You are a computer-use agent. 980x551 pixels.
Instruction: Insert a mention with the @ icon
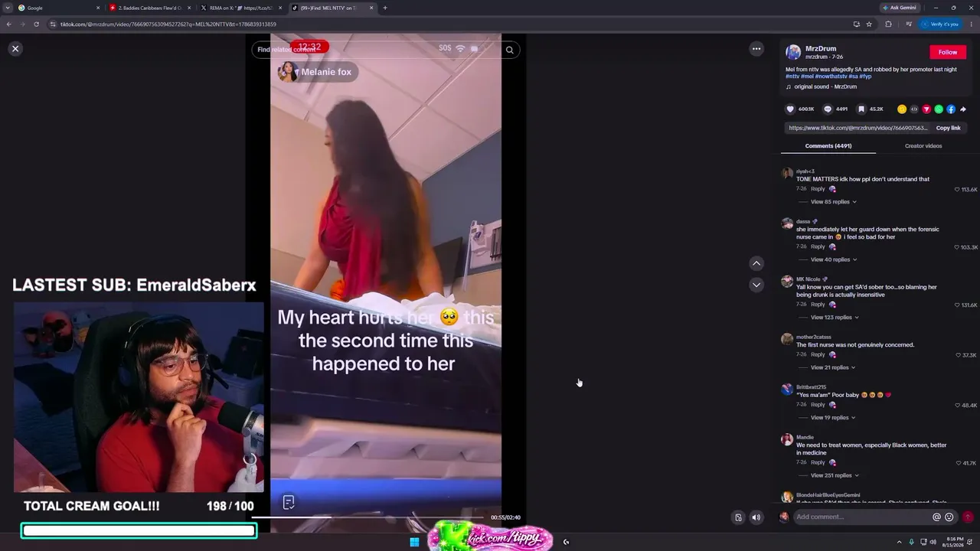pos(936,517)
